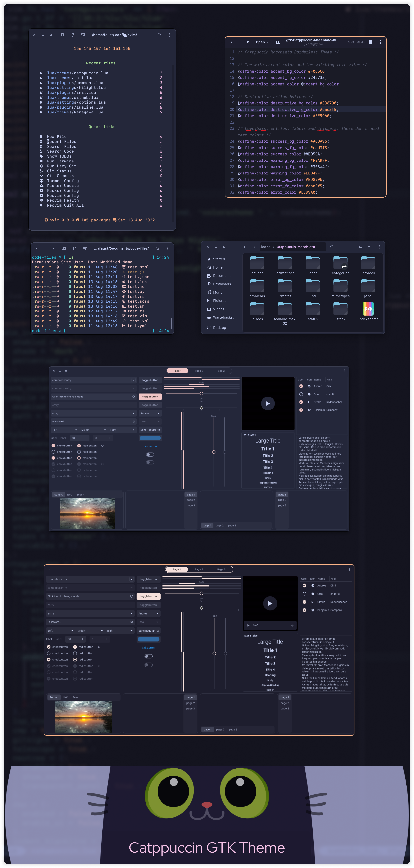Toggle password visibility in upper widget window

pos(134,422)
